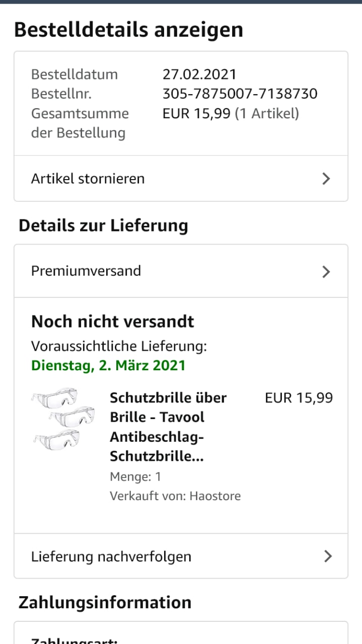Tap the Noch nicht versandt status
The height and width of the screenshot is (644, 362).
(113, 321)
